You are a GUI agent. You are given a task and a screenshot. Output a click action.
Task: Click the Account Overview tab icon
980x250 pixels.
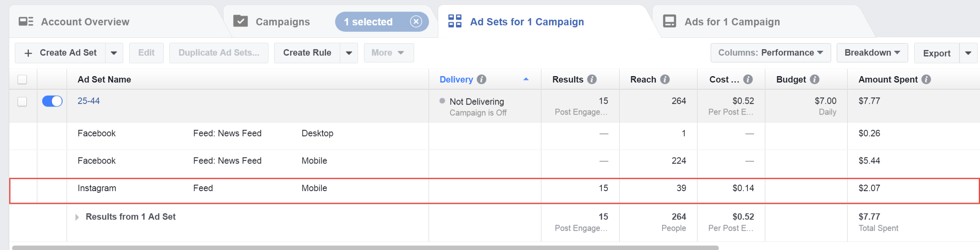[26, 22]
